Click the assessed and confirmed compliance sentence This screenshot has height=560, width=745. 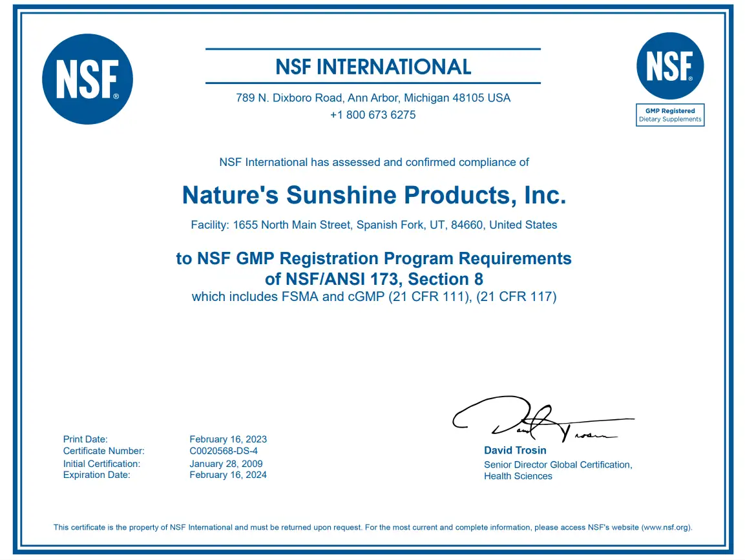pos(373,162)
